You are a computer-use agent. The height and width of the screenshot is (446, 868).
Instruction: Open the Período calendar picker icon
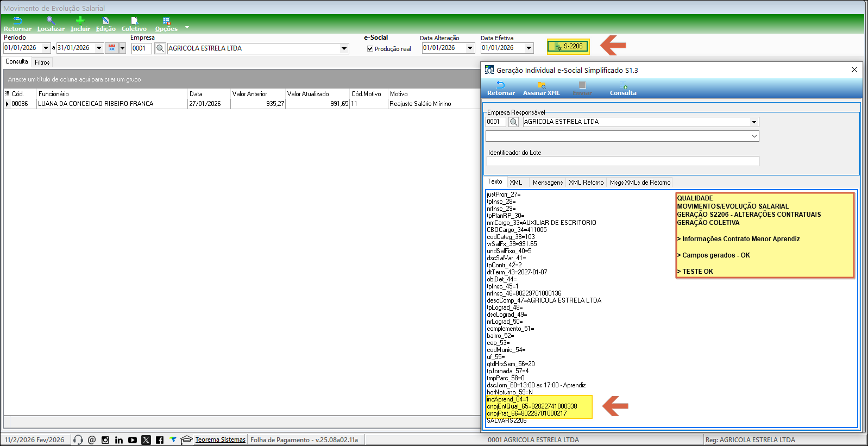[112, 48]
